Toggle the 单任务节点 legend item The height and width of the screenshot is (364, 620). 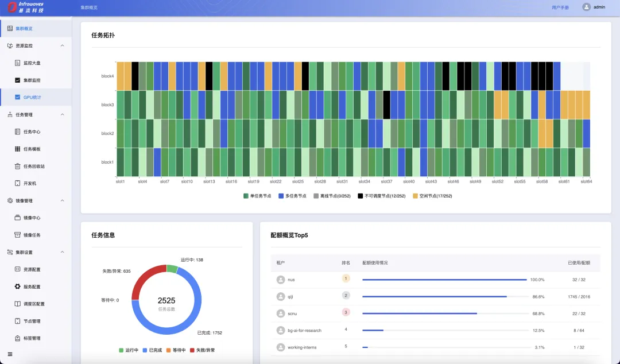coord(257,196)
